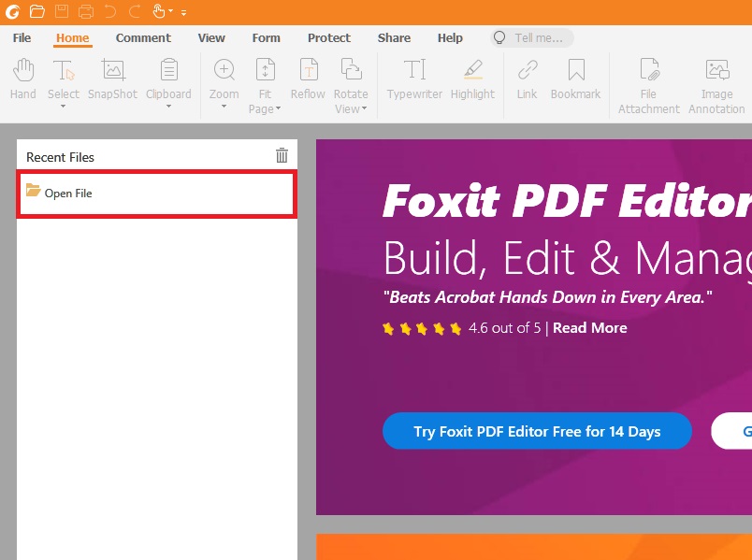Open a file using quick access folder icon
The width and height of the screenshot is (752, 560).
pos(36,11)
